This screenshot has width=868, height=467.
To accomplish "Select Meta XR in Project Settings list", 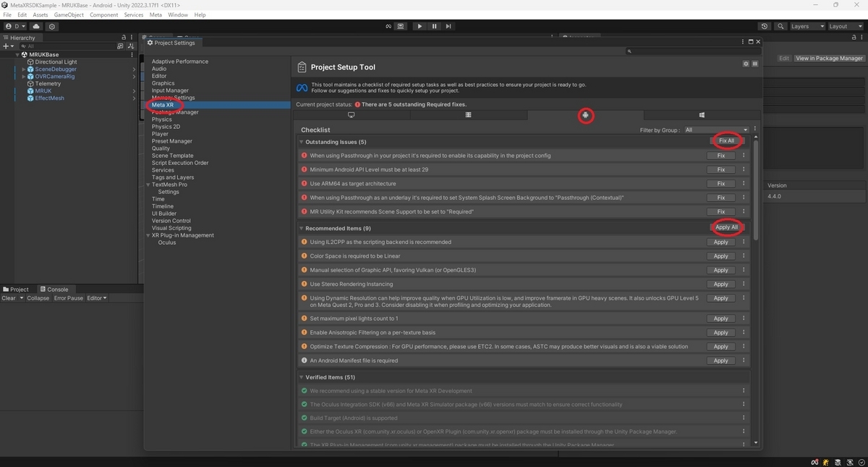I will (x=163, y=105).
